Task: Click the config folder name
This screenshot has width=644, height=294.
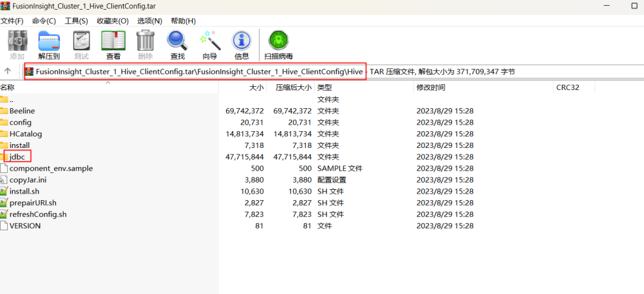Action: [21, 122]
